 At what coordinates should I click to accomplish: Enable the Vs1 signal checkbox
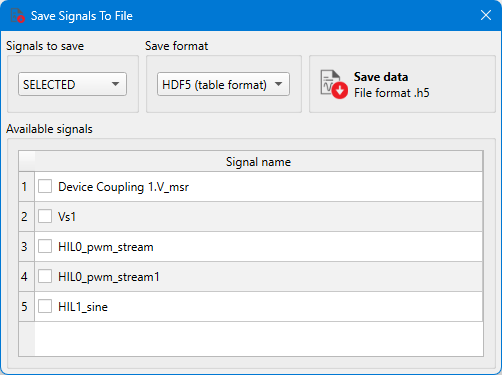(x=45, y=216)
